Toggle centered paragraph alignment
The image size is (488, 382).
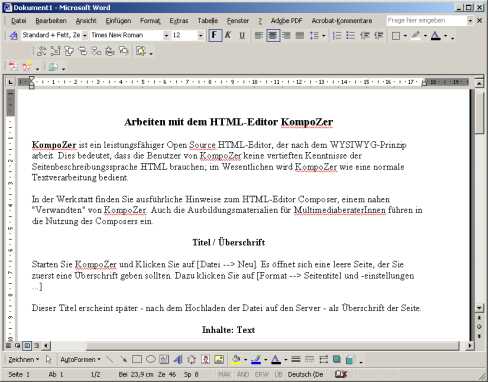[273, 35]
